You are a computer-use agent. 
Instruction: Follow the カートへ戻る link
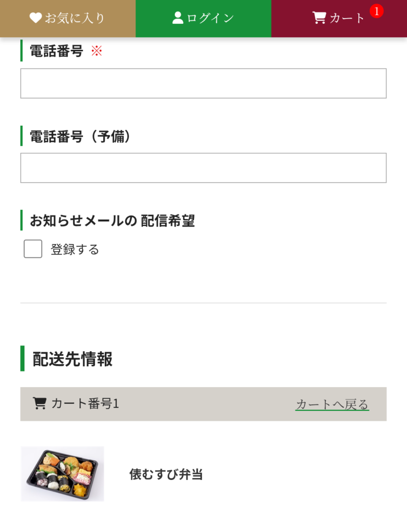[x=332, y=404]
